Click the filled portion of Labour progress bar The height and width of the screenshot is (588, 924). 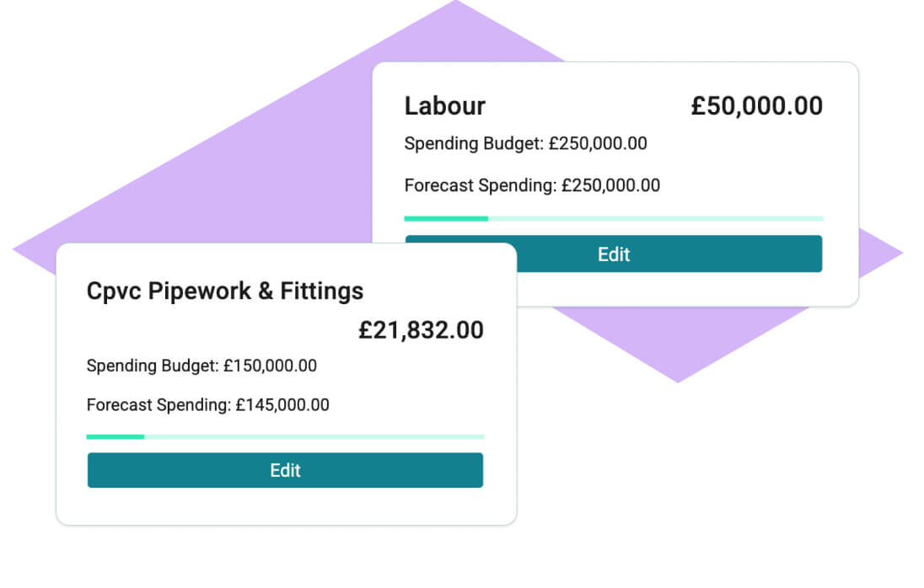tap(447, 217)
